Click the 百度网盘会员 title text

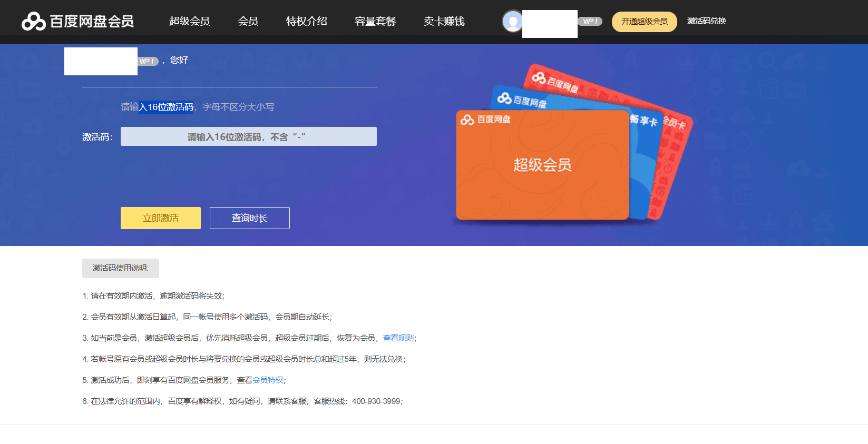click(x=92, y=21)
